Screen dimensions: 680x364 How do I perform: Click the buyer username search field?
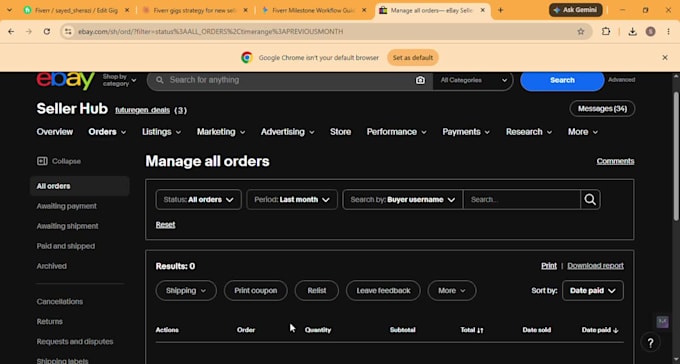pyautogui.click(x=522, y=200)
